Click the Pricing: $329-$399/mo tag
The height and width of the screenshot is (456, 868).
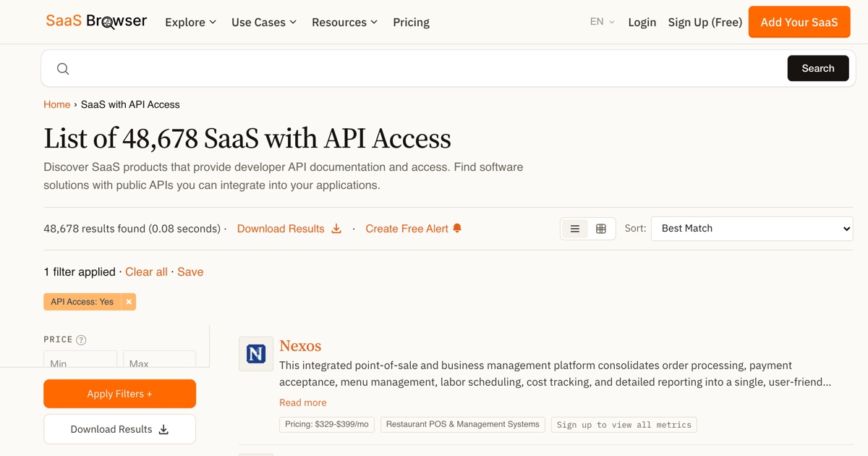click(x=327, y=424)
